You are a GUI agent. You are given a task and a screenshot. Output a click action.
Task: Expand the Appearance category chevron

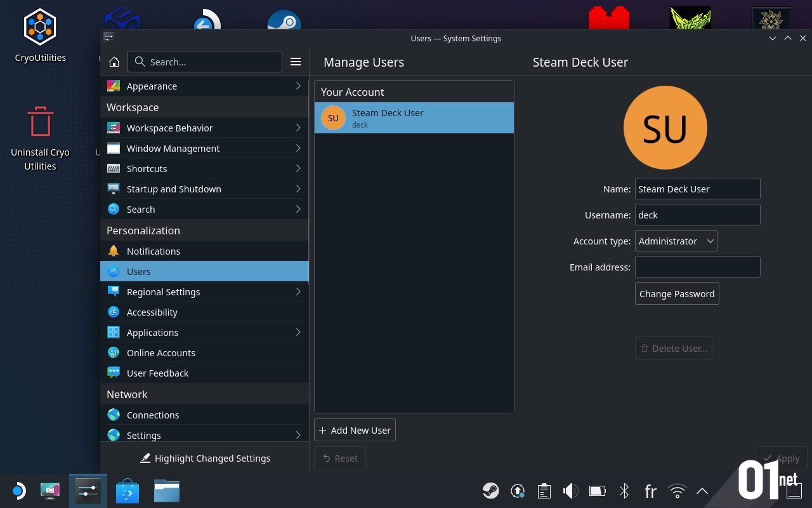(298, 86)
